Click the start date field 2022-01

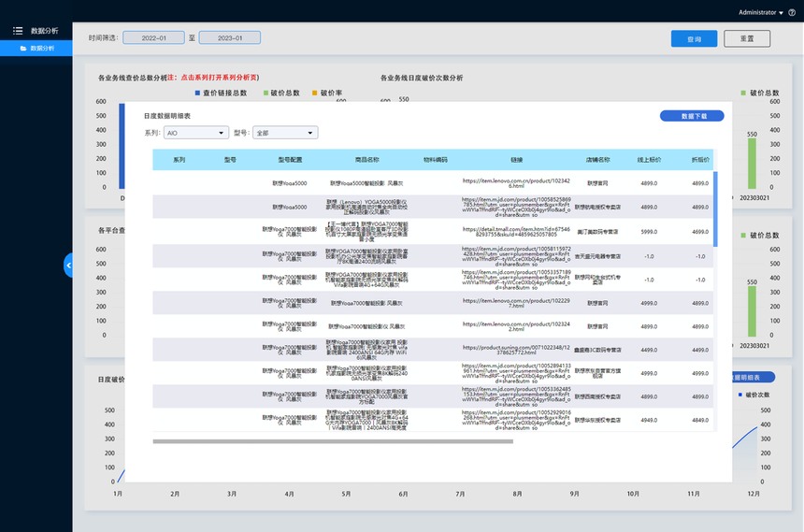[x=154, y=38]
